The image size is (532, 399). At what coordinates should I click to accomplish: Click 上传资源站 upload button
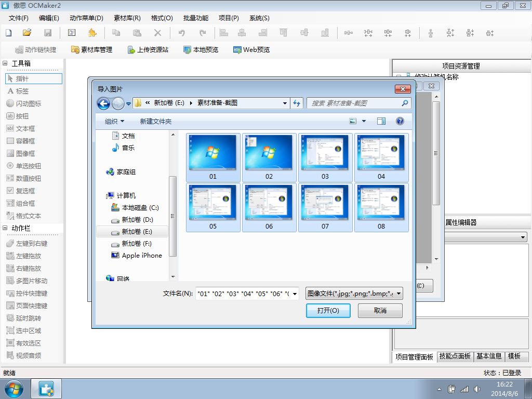pyautogui.click(x=148, y=49)
